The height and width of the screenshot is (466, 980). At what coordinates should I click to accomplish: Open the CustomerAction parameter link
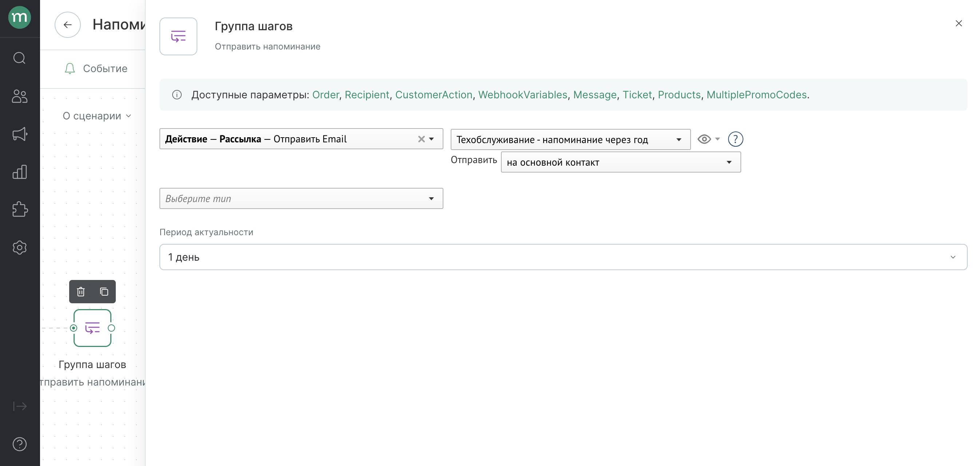point(434,95)
